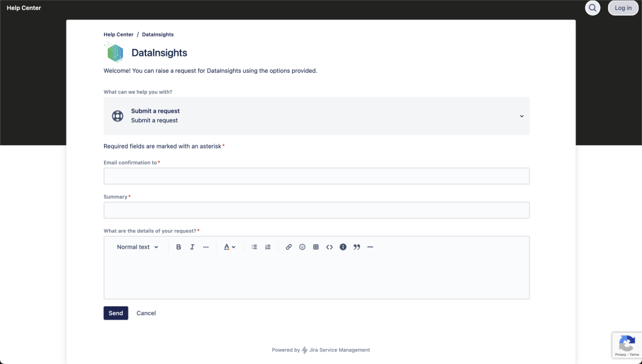642x364 pixels.
Task: Open the more formatting options menu
Action: pyautogui.click(x=206, y=247)
